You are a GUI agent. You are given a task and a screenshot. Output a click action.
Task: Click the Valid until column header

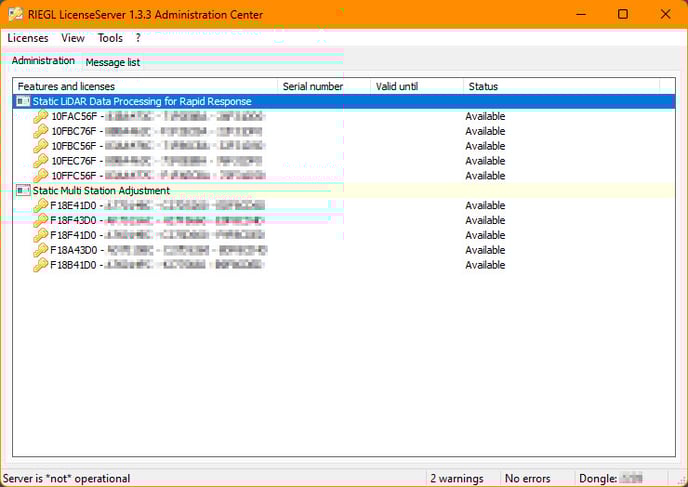pyautogui.click(x=417, y=86)
